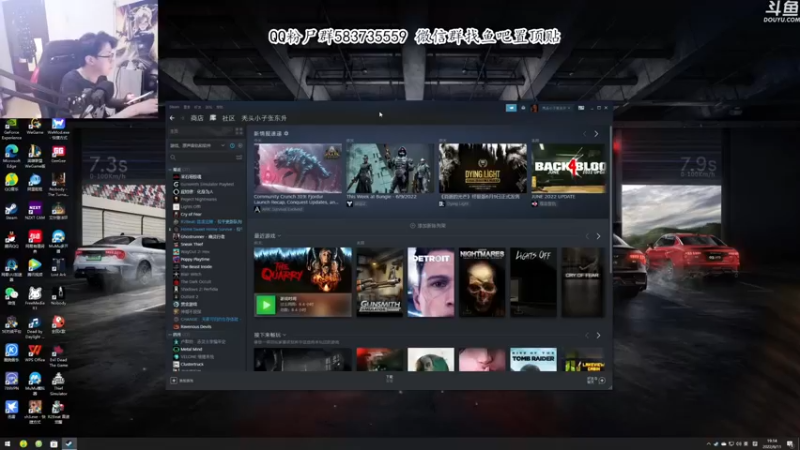Open notifications bell in Steam title bar
This screenshot has height=450, width=800.
[523, 108]
